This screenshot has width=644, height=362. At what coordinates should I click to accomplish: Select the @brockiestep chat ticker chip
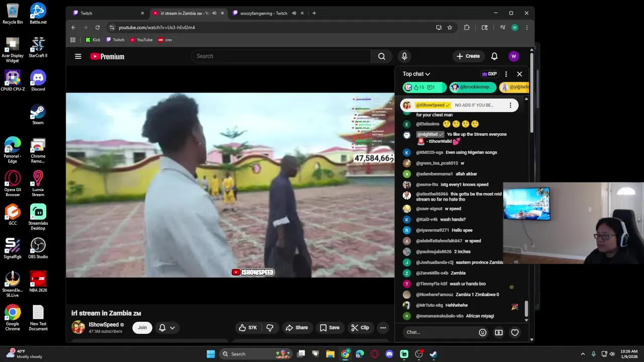click(473, 87)
